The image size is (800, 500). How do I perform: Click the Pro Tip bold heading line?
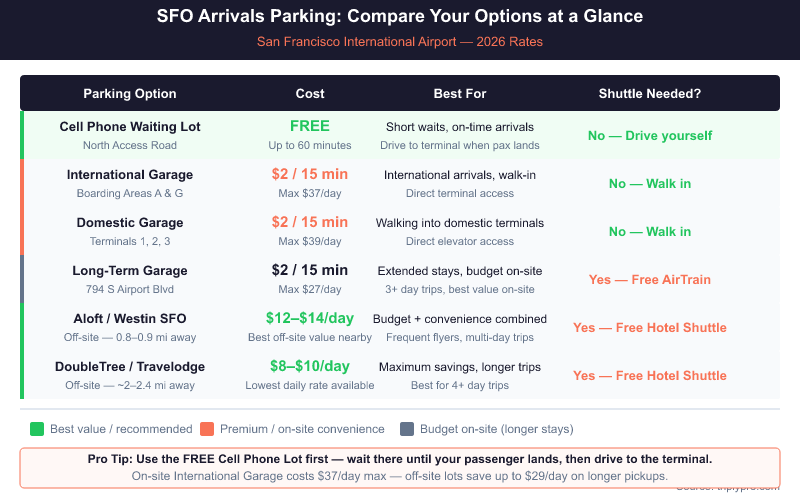[400, 459]
